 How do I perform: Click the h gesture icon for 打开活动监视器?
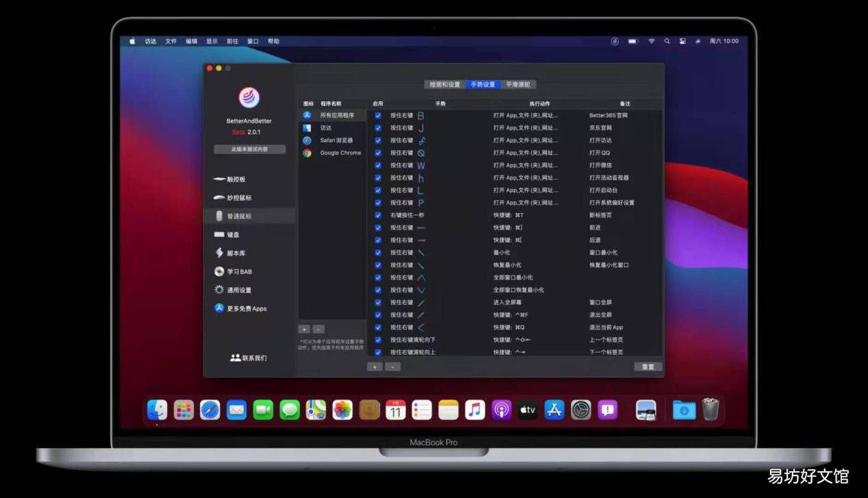[421, 178]
